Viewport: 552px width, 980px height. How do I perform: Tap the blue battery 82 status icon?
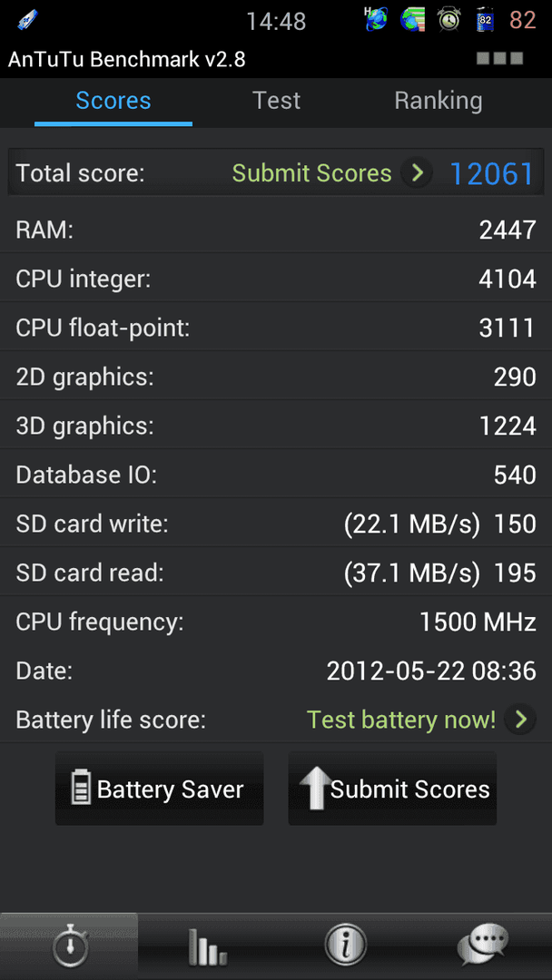(485, 21)
